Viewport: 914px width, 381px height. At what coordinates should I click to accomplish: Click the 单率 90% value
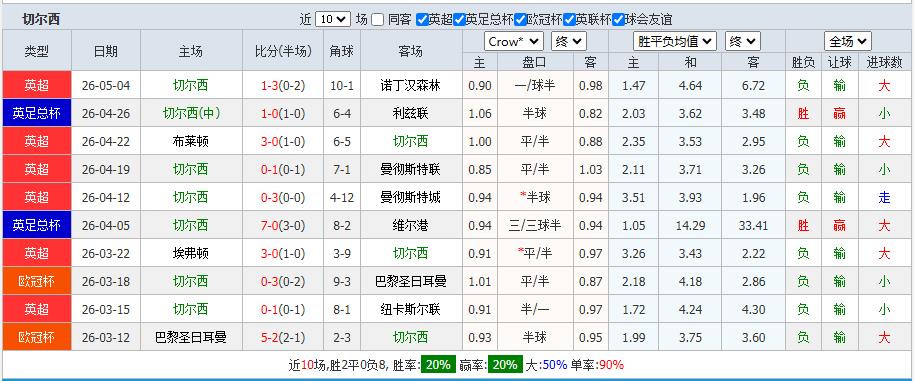pos(611,365)
